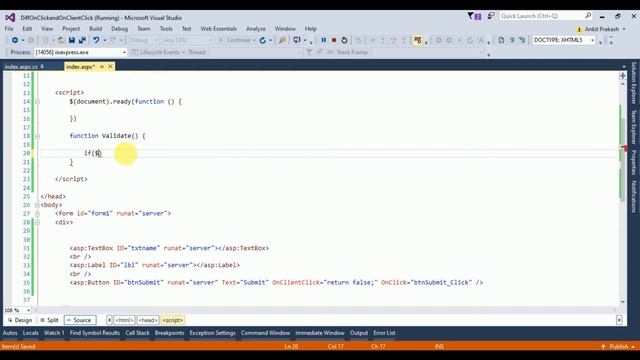Click the editor split window handle icon
The width and height of the screenshot is (640, 360).
(x=622, y=76)
